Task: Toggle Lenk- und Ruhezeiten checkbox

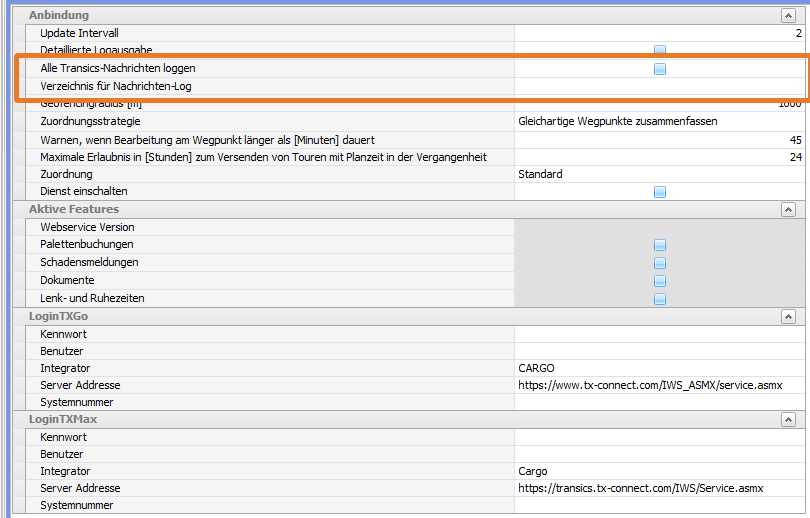Action: point(660,299)
